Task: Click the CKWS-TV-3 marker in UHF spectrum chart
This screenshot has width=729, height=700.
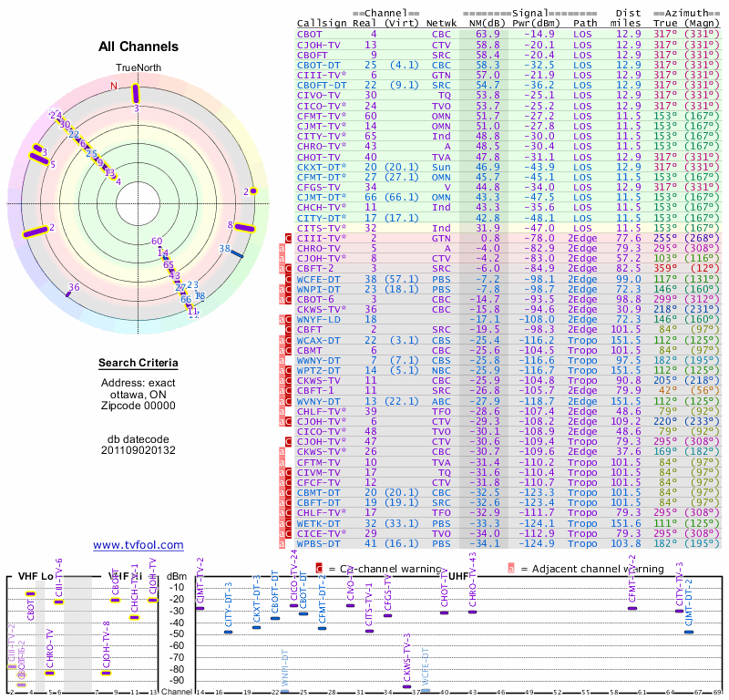Action: 406,687
